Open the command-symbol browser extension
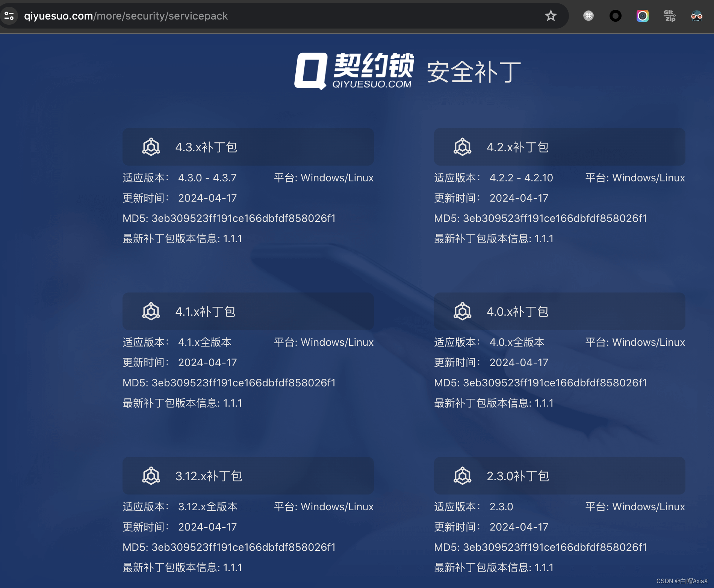This screenshot has width=714, height=588. pos(588,16)
